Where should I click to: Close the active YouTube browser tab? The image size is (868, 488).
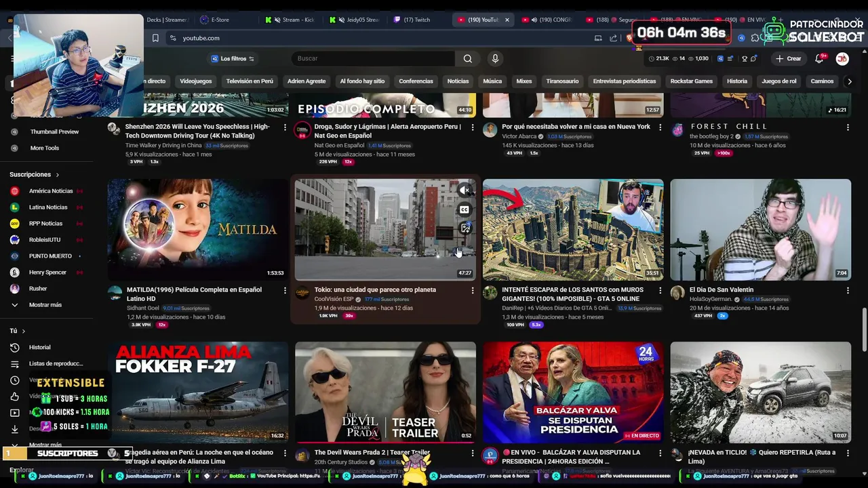[x=507, y=20]
